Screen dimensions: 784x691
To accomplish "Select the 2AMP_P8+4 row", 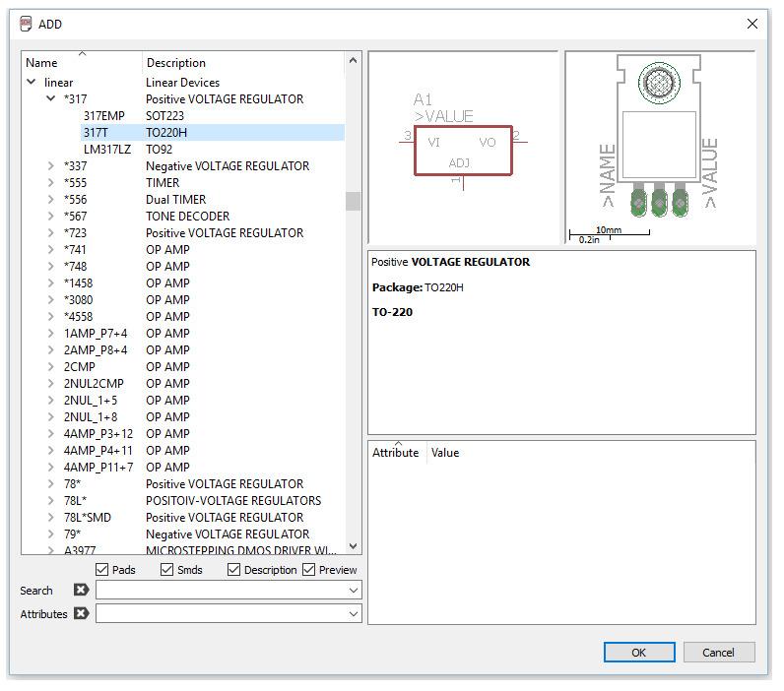I will point(203,349).
